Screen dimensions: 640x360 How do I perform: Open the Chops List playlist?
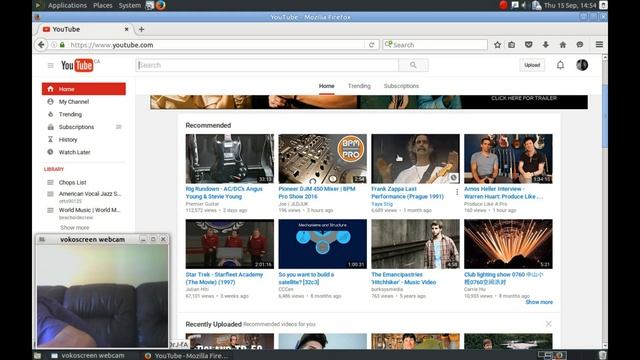72,182
